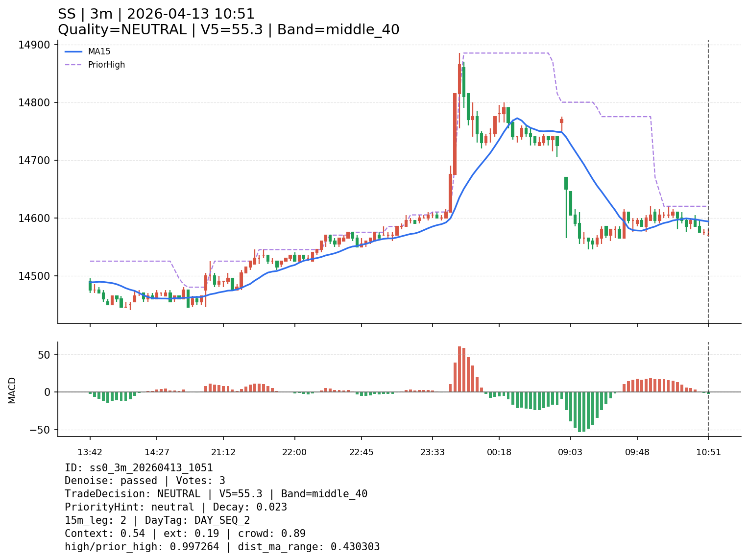Click the TradeDecision: NEUTRAL text line

click(216, 494)
